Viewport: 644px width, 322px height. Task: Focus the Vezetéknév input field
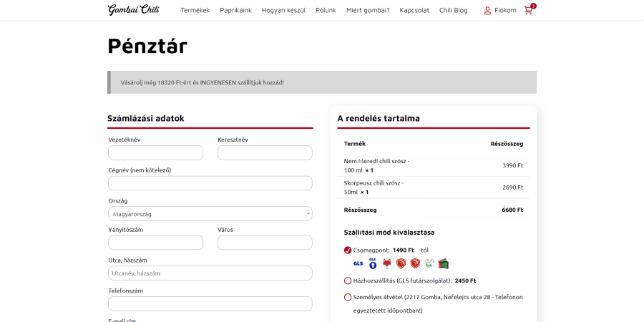tap(156, 153)
